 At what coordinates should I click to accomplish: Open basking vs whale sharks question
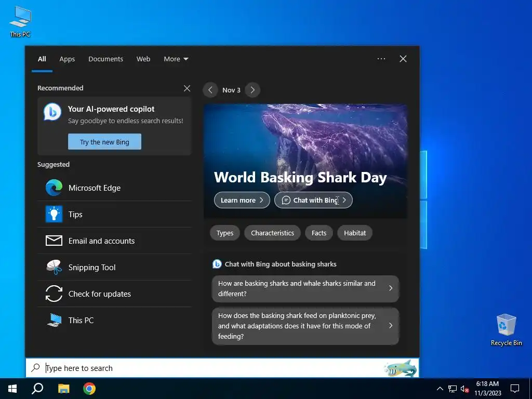pyautogui.click(x=305, y=288)
